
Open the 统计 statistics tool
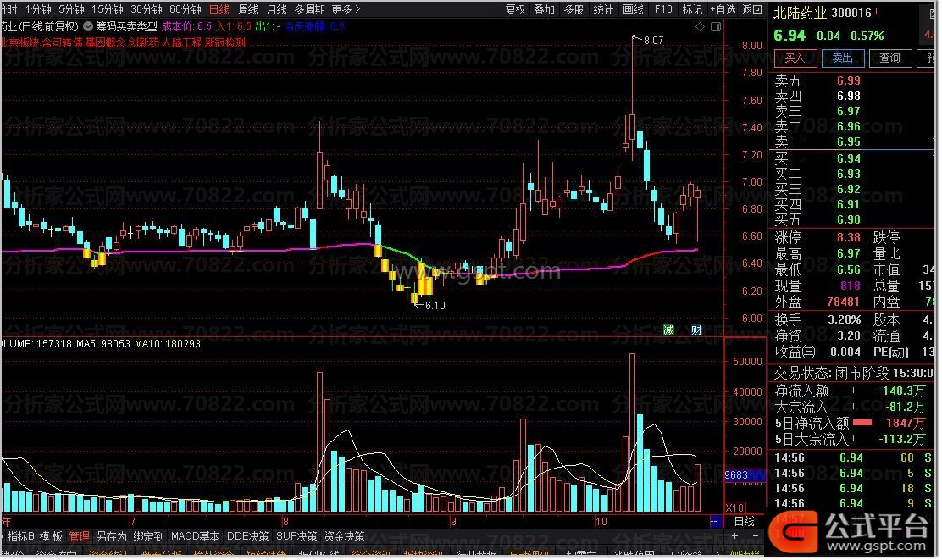603,9
